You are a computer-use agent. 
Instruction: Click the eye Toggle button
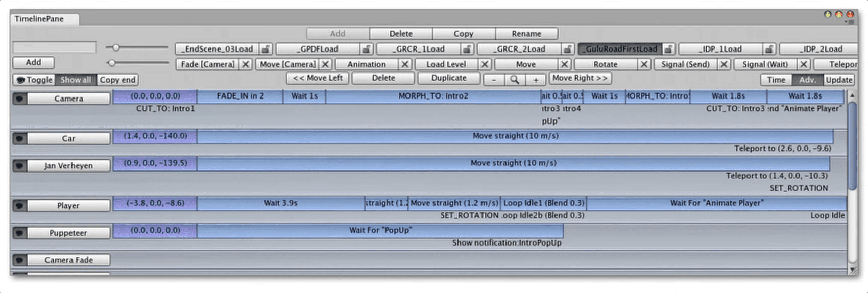pos(34,80)
